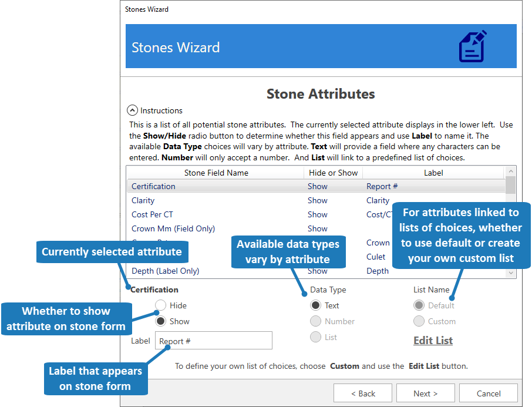Click the Stone Field Name column header
Screen dimensions: 532x407
(216, 173)
